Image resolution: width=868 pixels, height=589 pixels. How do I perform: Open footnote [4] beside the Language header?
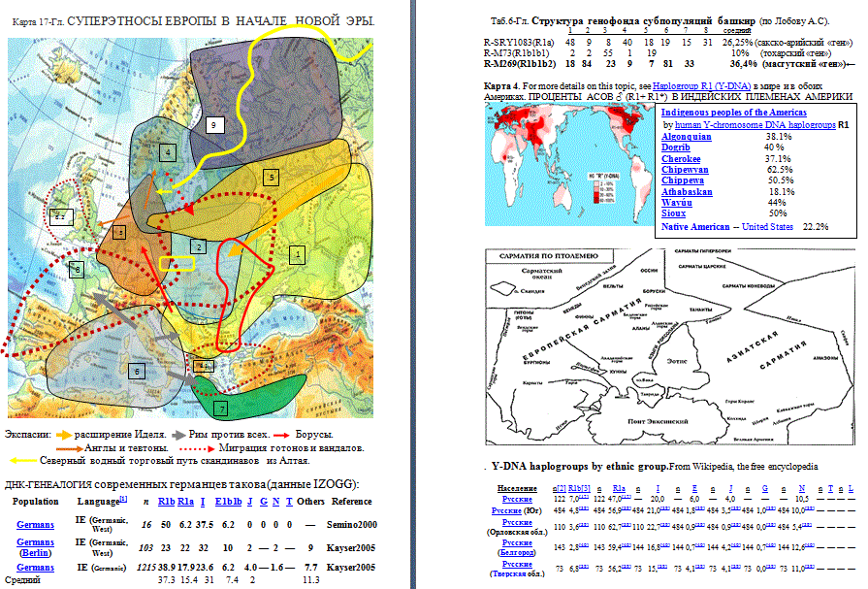pos(124,499)
